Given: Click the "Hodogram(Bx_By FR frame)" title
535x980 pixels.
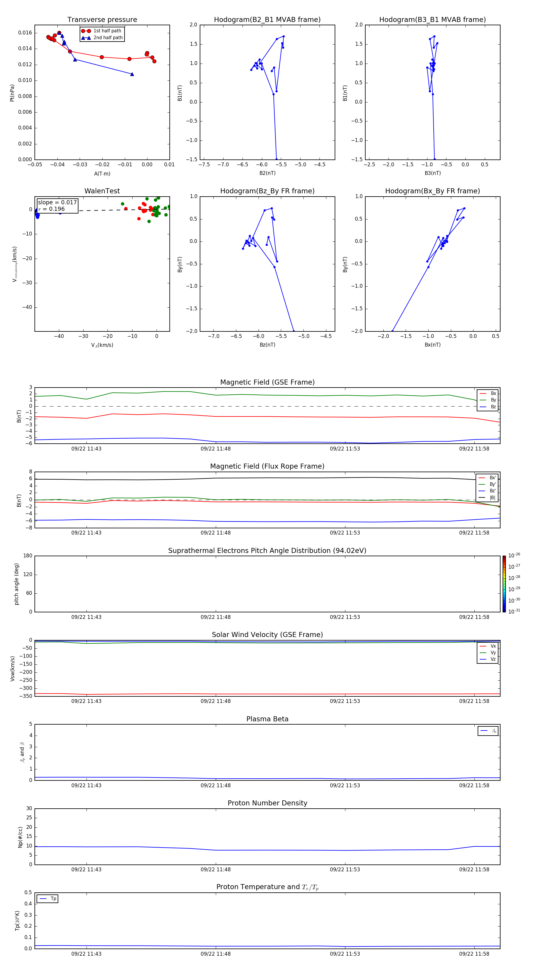Looking at the screenshot, I should 432,191.
